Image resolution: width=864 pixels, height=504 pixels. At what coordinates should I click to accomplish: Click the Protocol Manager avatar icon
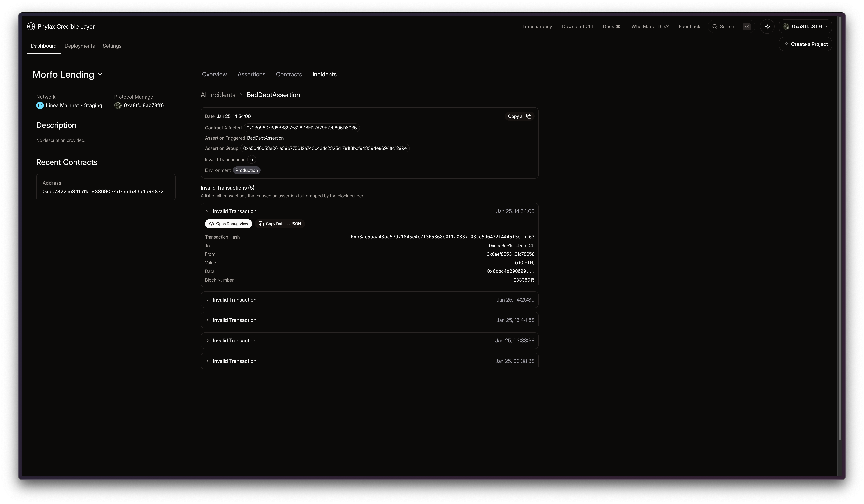point(118,106)
